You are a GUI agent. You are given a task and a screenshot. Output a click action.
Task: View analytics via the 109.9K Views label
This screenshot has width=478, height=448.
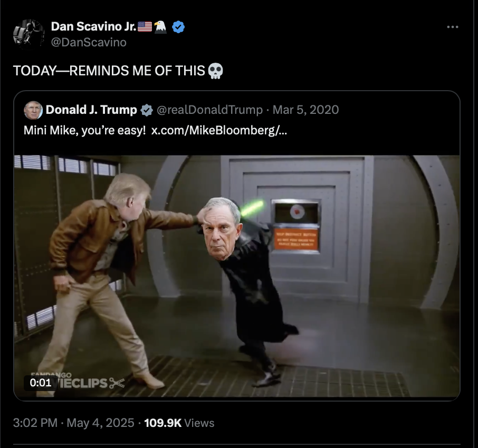point(179,423)
